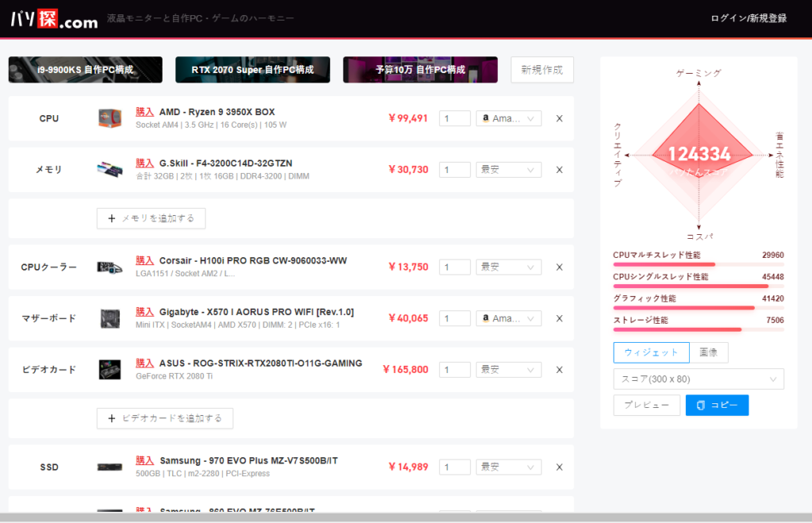The width and height of the screenshot is (812, 523).
Task: Click the グラフィック性能 score bar
Action: click(699, 308)
